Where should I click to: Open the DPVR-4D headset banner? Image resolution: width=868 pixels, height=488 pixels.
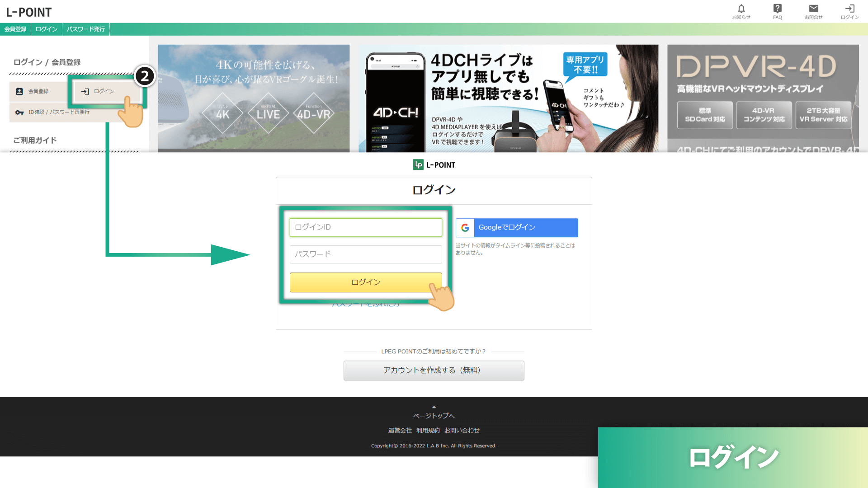pos(763,98)
